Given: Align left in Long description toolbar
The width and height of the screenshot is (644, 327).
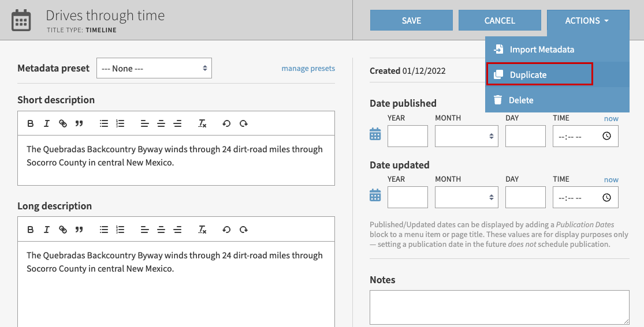Looking at the screenshot, I should coord(144,230).
